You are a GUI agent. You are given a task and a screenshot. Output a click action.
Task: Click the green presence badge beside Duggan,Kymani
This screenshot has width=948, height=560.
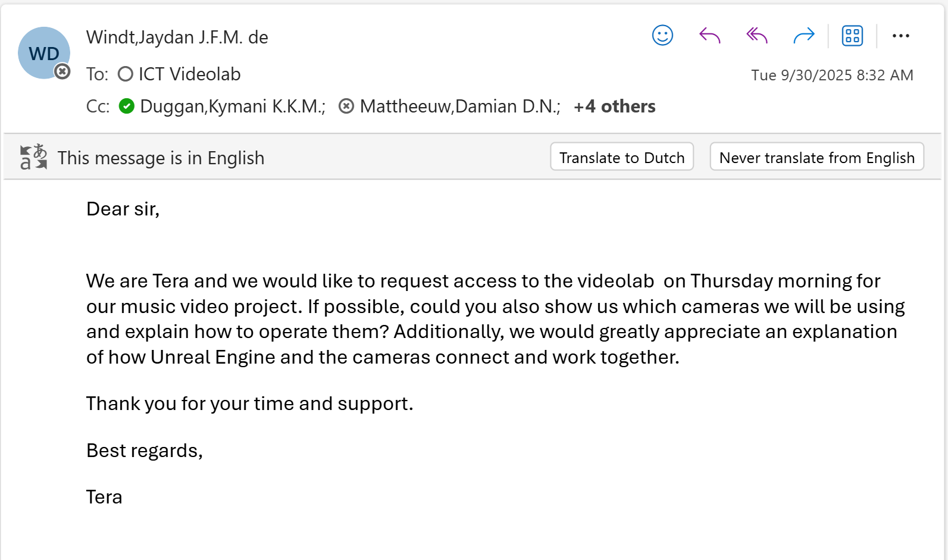[127, 106]
